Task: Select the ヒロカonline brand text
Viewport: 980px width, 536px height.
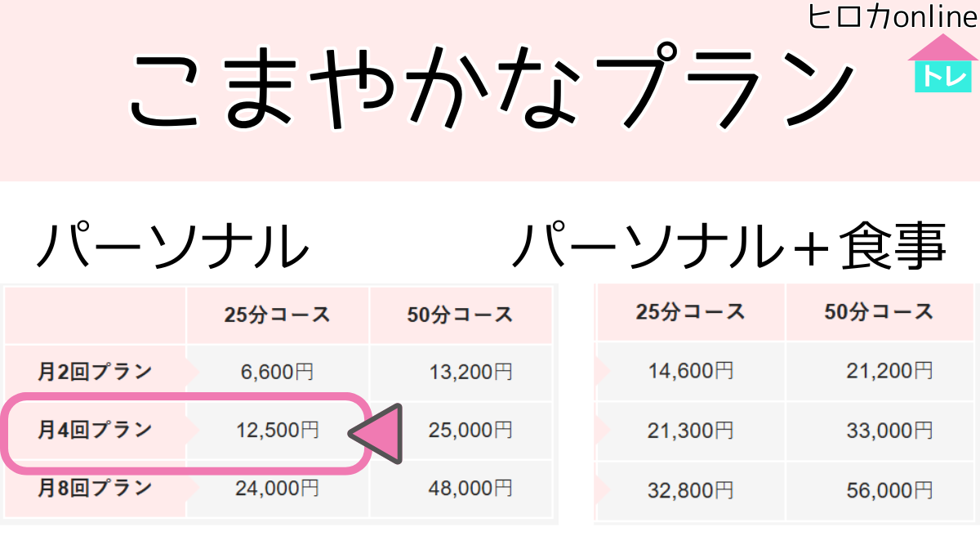Action: (892, 16)
